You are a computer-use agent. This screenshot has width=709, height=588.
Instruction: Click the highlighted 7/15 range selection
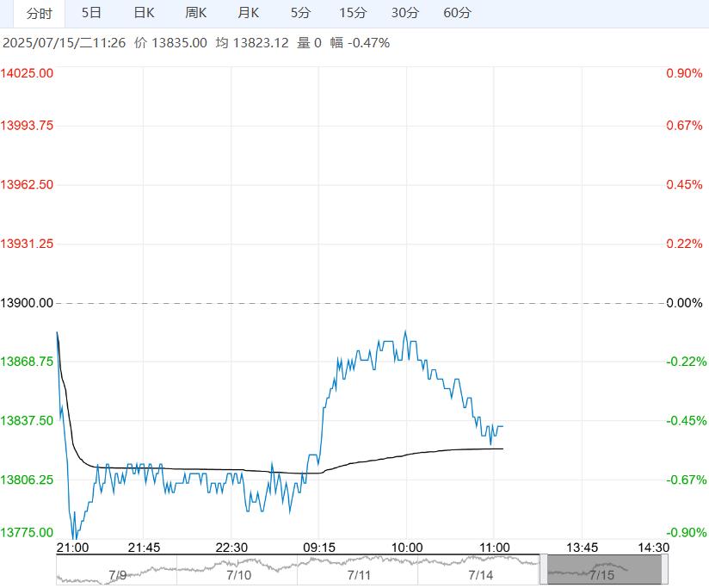tap(602, 570)
